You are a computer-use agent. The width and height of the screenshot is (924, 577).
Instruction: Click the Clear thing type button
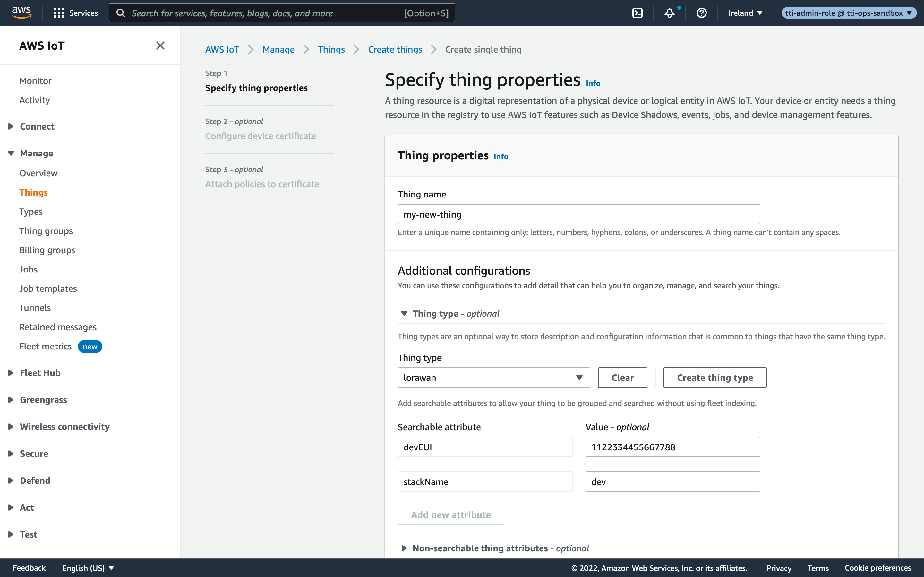click(623, 378)
